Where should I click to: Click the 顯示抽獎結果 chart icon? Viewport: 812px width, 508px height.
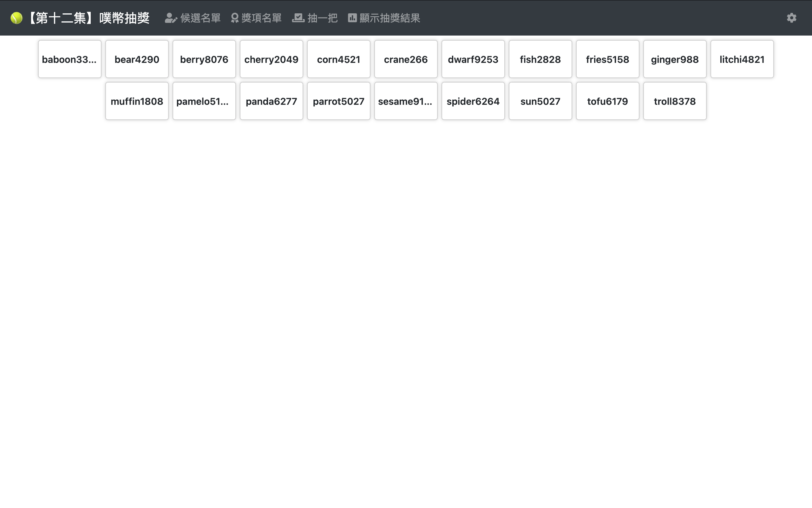click(352, 18)
